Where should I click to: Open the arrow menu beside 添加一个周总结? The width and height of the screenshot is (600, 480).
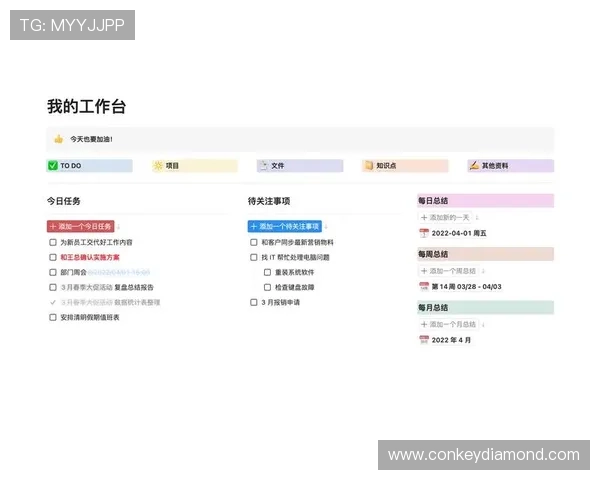[483, 271]
